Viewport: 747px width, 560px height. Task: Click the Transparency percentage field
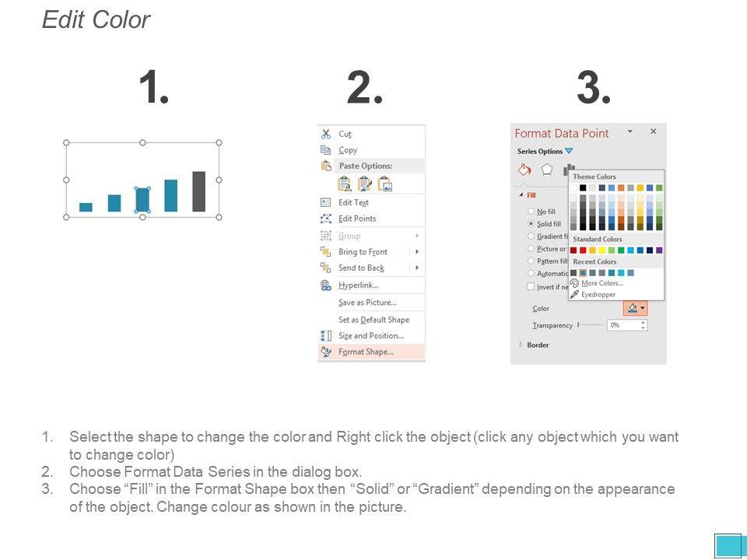pos(622,325)
